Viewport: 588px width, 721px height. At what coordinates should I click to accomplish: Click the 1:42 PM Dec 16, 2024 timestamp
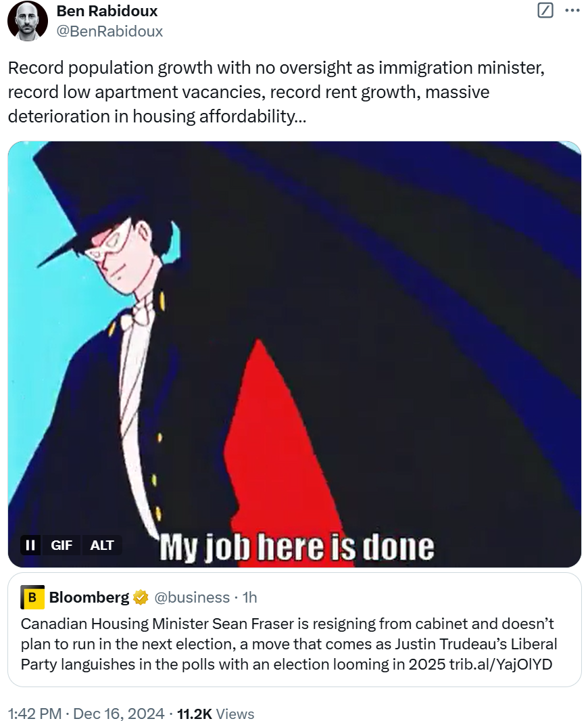[x=86, y=713]
